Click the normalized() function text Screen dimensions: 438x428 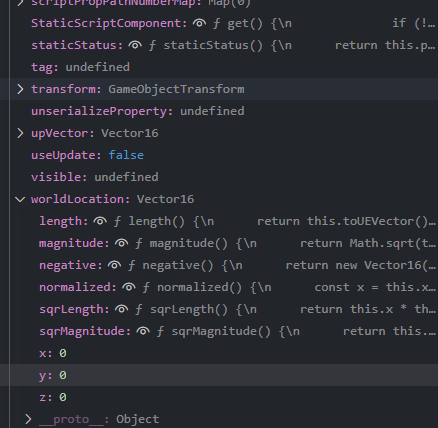(x=199, y=287)
